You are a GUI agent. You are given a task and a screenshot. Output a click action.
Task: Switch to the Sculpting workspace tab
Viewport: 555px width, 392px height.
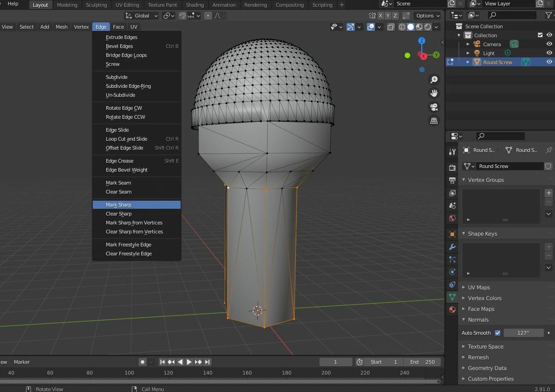(96, 5)
